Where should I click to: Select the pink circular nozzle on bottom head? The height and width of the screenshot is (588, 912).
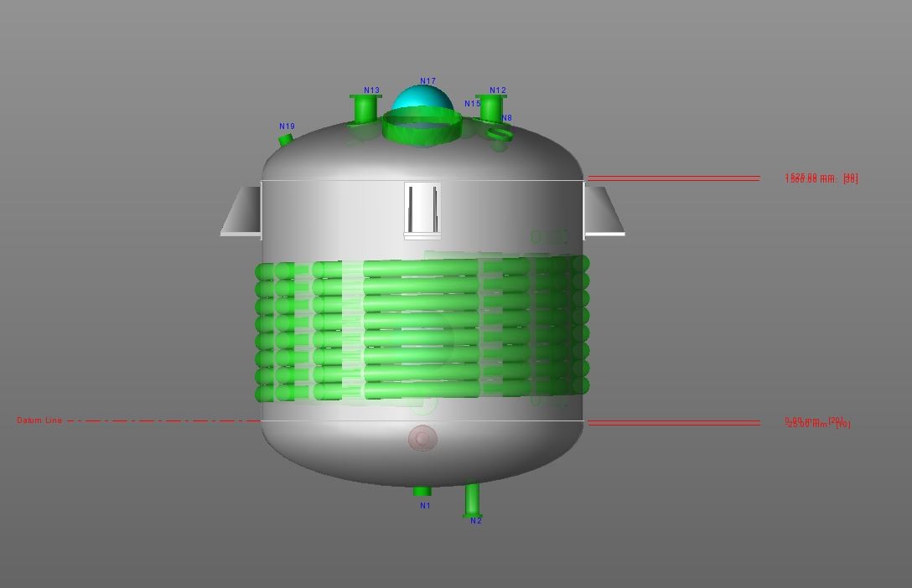[x=422, y=438]
